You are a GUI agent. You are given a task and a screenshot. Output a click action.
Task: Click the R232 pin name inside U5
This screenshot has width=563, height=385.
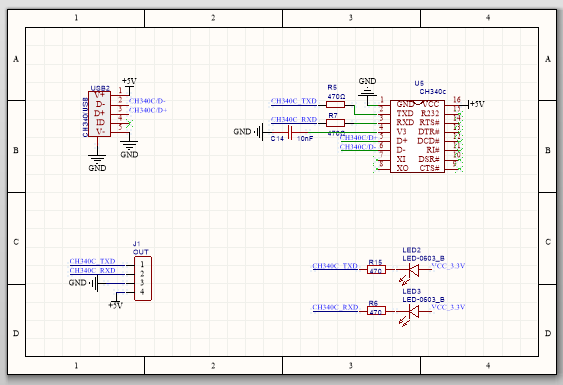click(x=430, y=113)
